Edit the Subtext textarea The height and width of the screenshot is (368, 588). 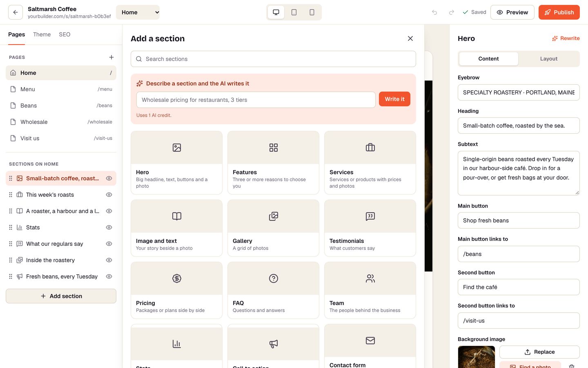(x=519, y=173)
